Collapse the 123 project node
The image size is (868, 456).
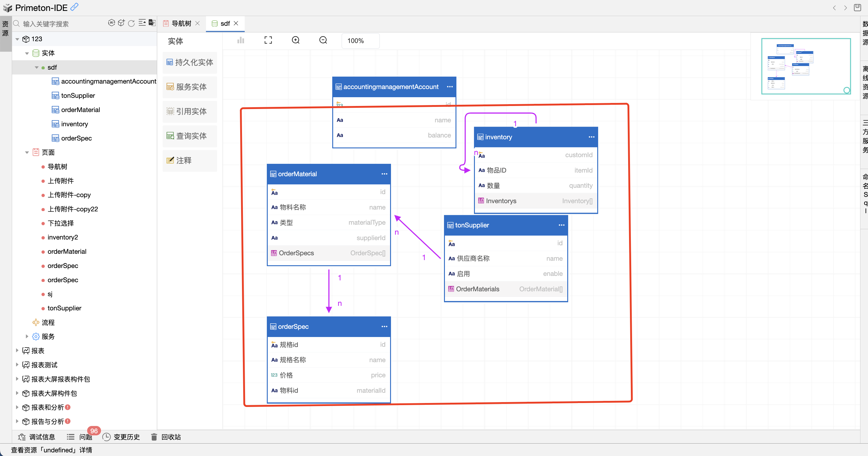tap(17, 39)
